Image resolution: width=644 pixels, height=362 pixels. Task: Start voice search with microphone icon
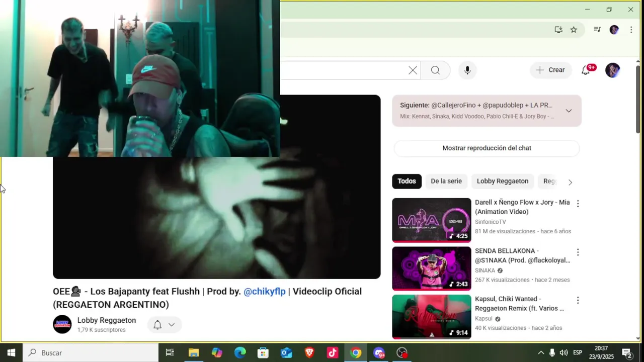click(467, 70)
